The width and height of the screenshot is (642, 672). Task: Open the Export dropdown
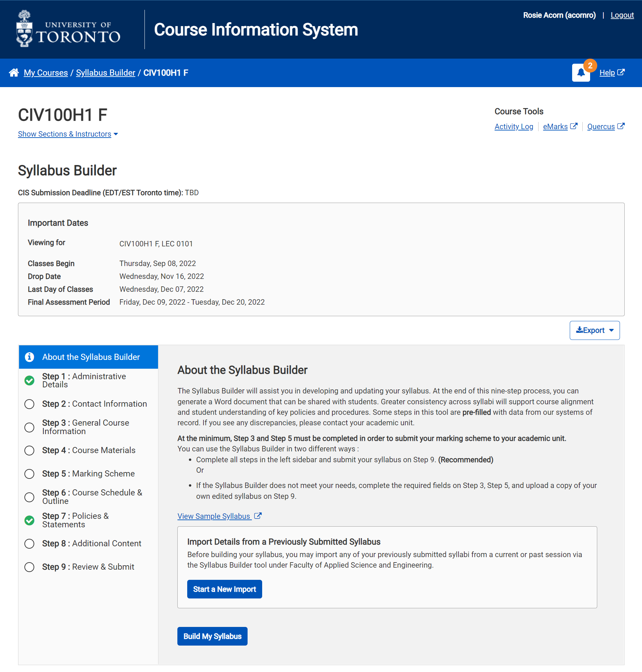594,330
